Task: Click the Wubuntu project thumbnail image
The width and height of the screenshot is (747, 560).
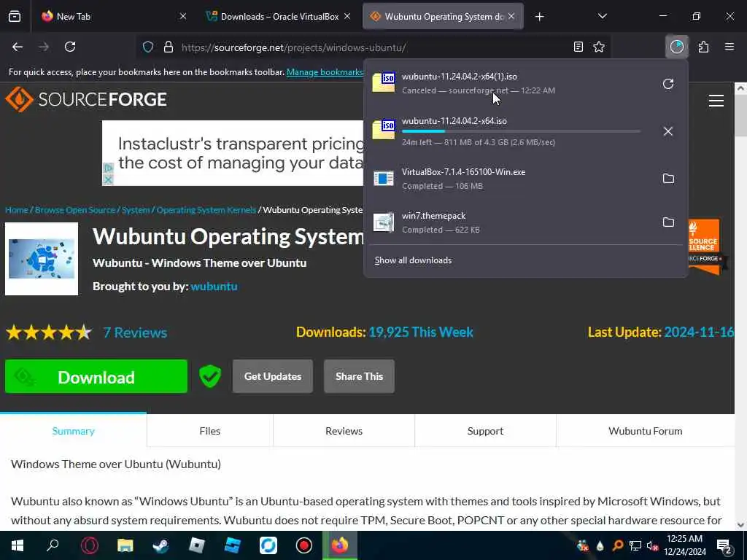Action: 42,259
